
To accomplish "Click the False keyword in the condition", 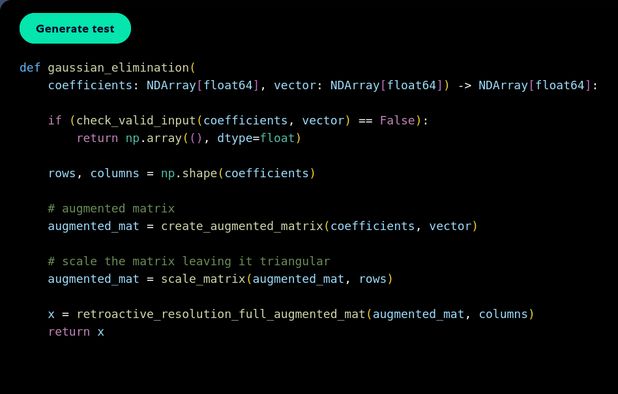I will [x=397, y=121].
